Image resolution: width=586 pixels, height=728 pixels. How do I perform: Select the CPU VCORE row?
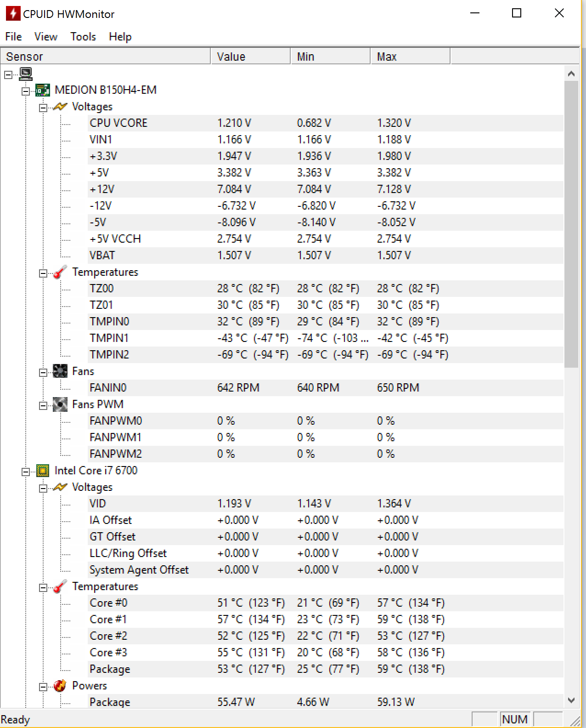tap(326, 123)
